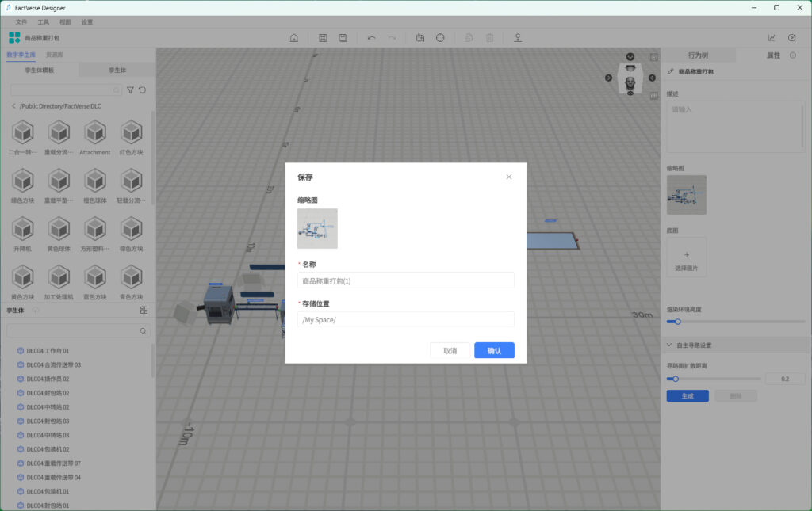This screenshot has width=812, height=511.
Task: Select the 孪生体 tab beside 孪生体模板
Action: click(x=117, y=71)
